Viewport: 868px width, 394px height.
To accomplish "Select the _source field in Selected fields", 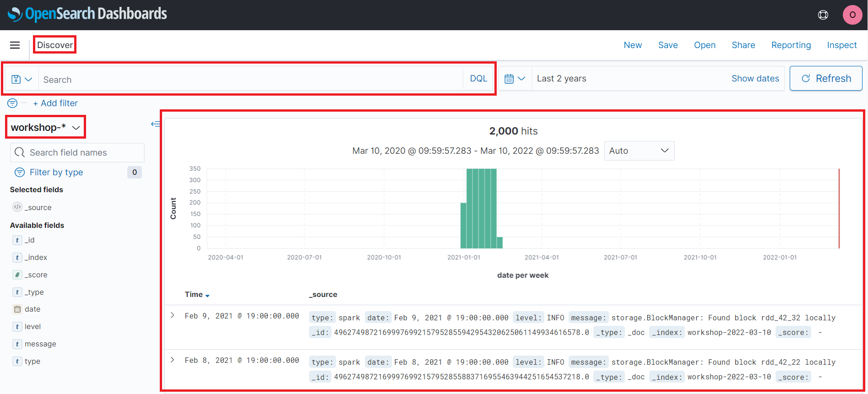I will pos(38,207).
